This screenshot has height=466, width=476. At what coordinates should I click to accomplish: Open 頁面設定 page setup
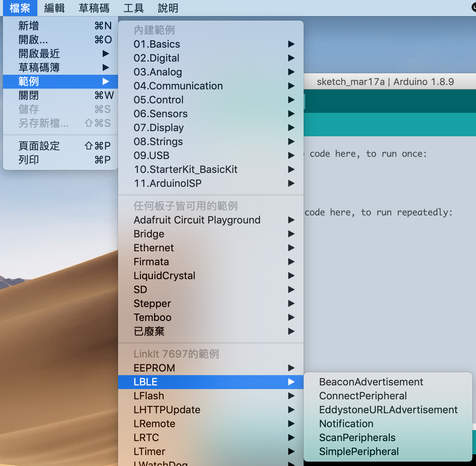tap(61, 146)
